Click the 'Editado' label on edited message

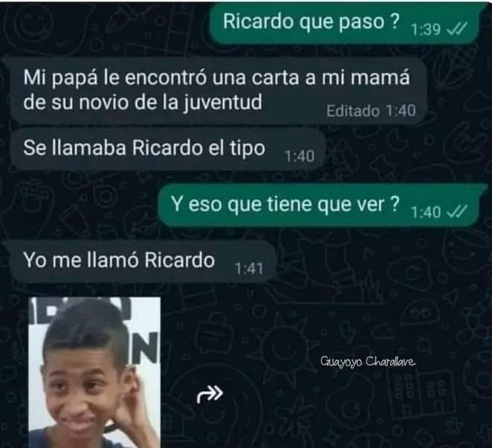pos(353,111)
